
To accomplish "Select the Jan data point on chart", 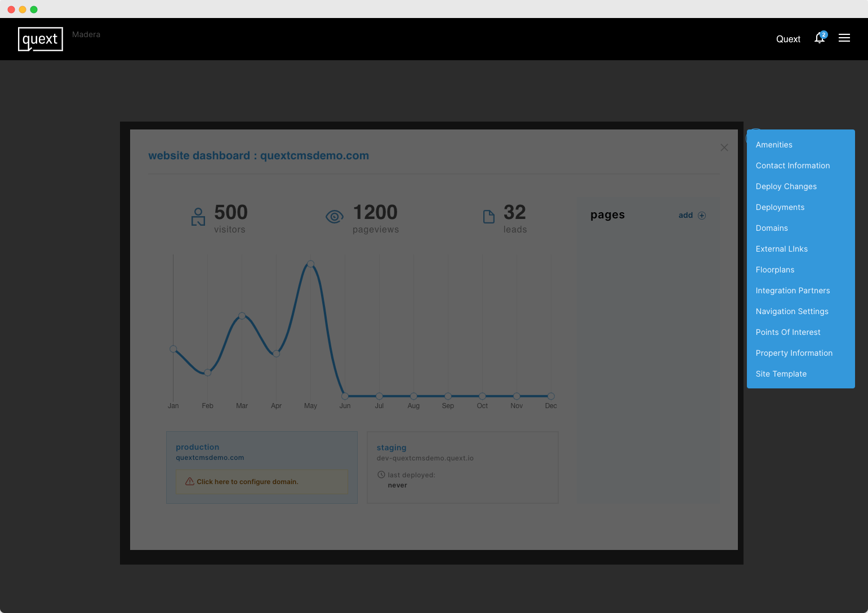I will point(173,349).
